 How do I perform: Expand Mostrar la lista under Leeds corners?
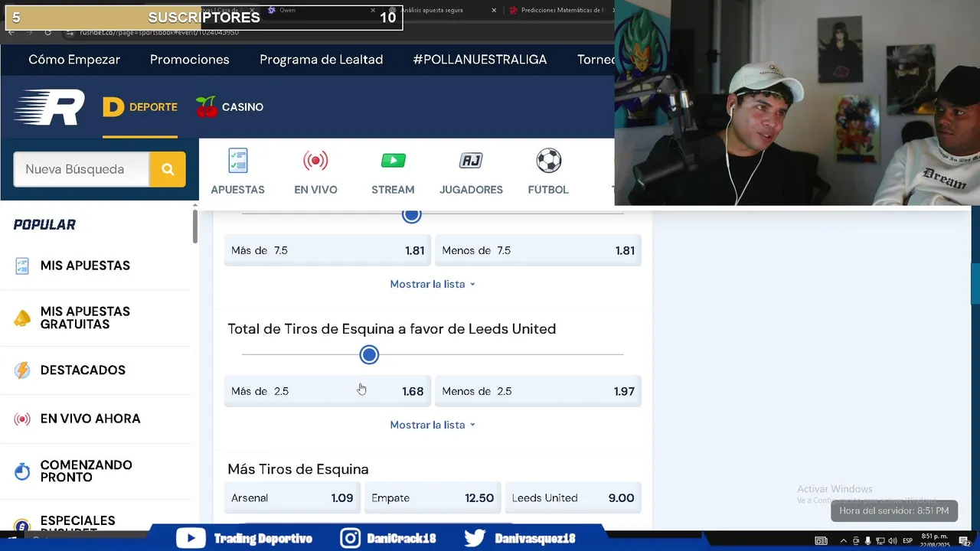coord(433,425)
